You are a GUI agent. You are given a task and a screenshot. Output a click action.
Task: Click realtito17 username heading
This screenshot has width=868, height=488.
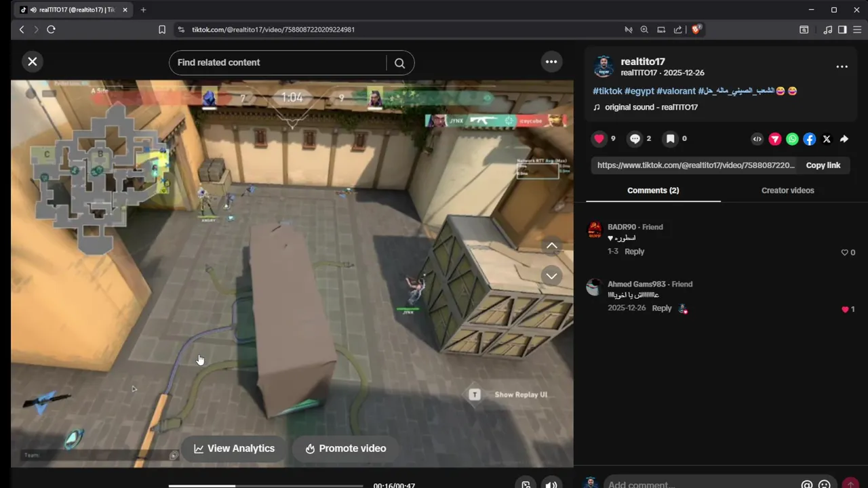642,62
